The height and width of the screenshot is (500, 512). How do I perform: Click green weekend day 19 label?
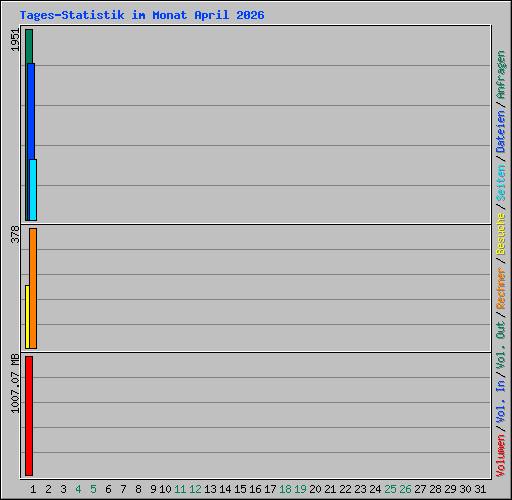(300, 489)
